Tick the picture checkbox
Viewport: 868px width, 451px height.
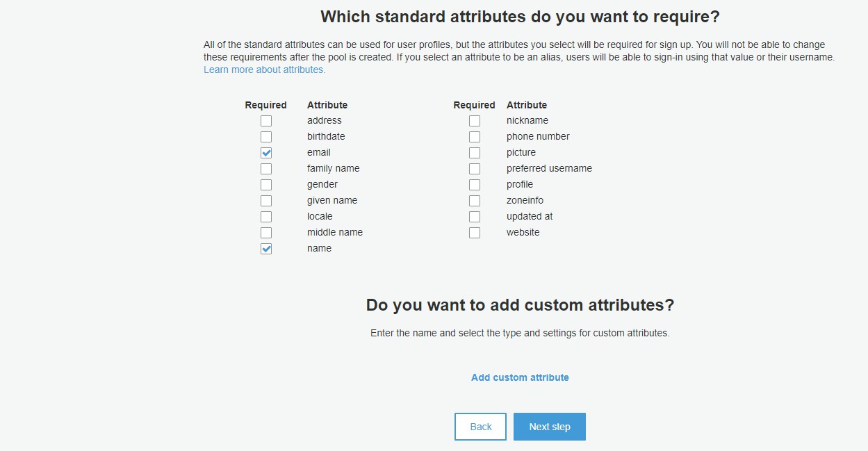point(475,153)
